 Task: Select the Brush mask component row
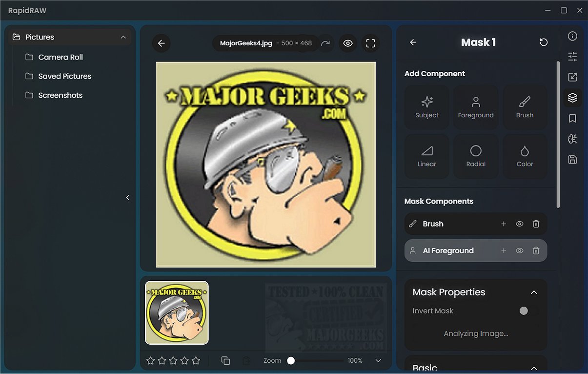[x=476, y=224]
